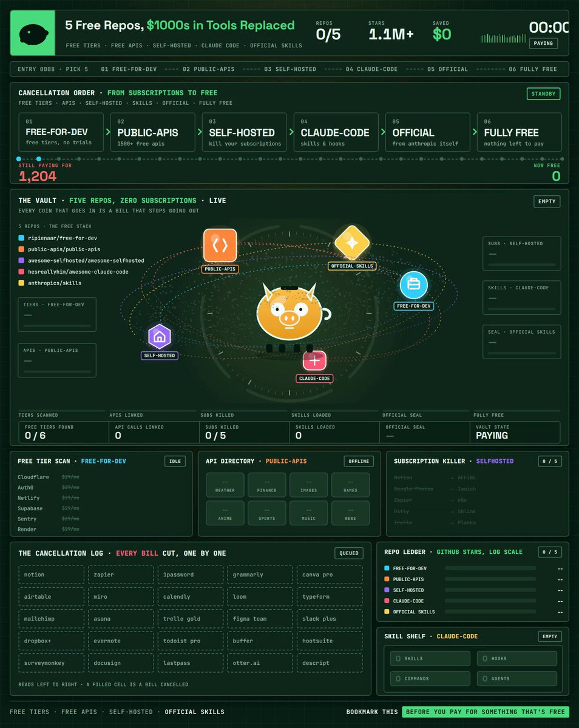Click the blue swatch beside ripienaar/free-for-dev
This screenshot has width=579, height=728.
tap(21, 238)
